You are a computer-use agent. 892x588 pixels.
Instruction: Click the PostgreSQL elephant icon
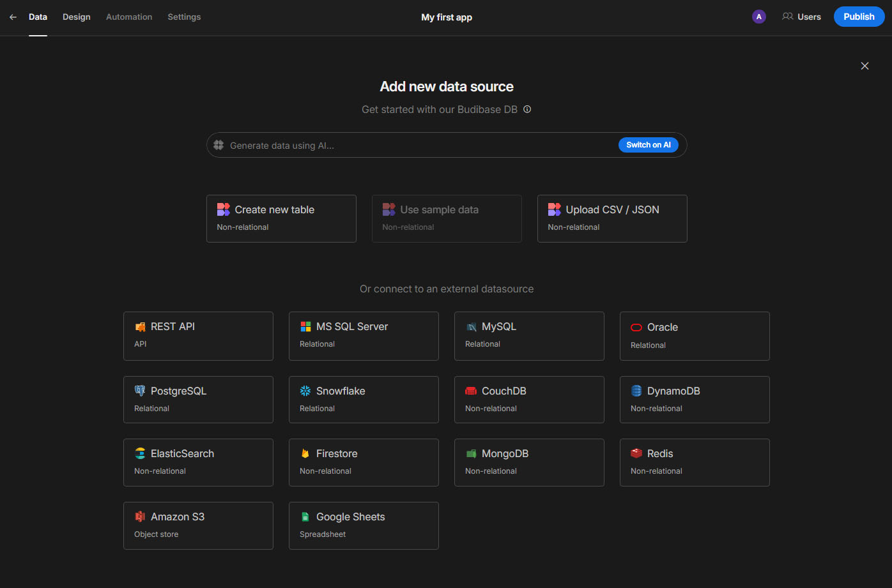coord(140,391)
